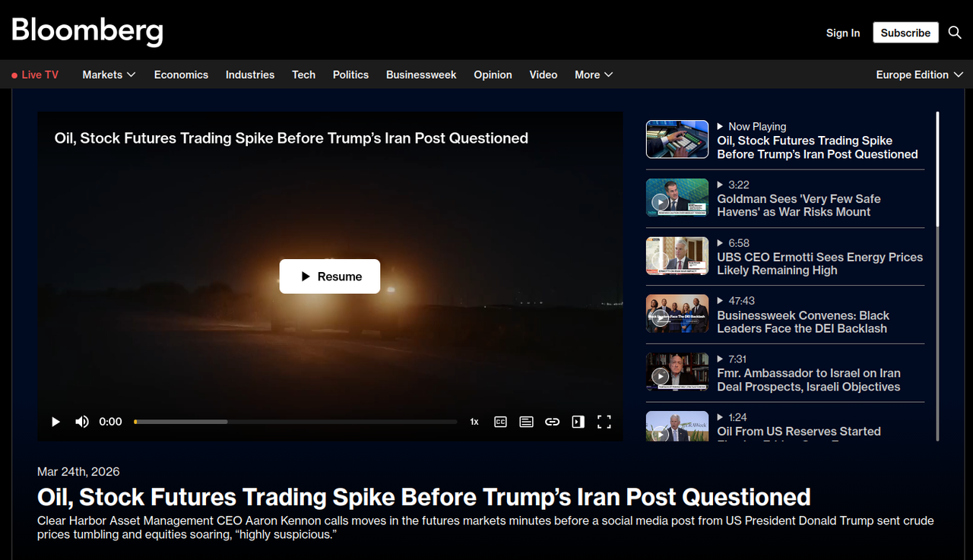The image size is (973, 560).
Task: Click the 0:00 video time display
Action: (x=110, y=422)
